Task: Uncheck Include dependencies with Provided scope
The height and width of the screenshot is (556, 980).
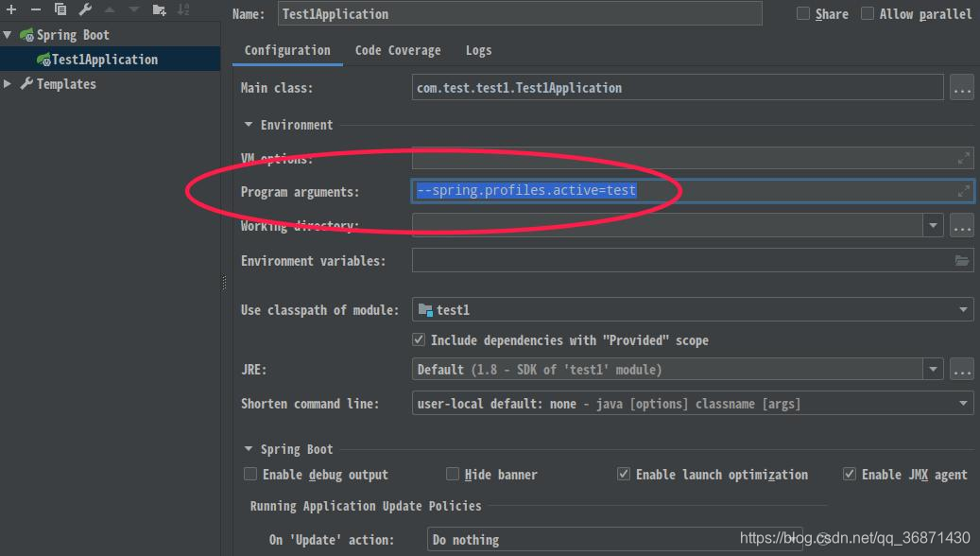Action: pyautogui.click(x=419, y=339)
